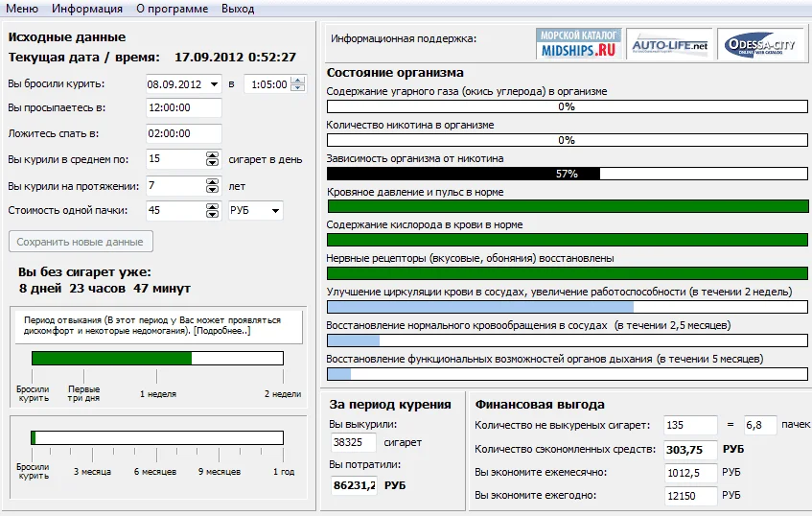Click the 2,5 месяцев circulation recovery bar
This screenshot has width=812, height=516.
(567, 340)
